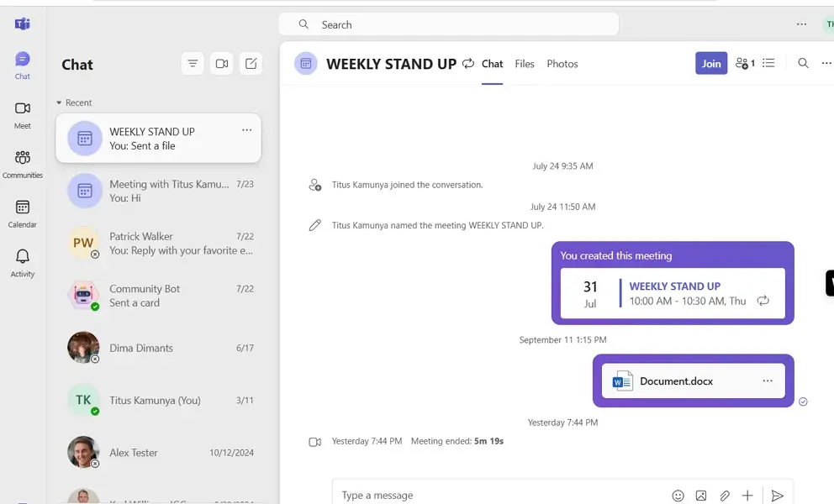Collapse the Recent chats section
The height and width of the screenshot is (504, 834).
click(57, 102)
